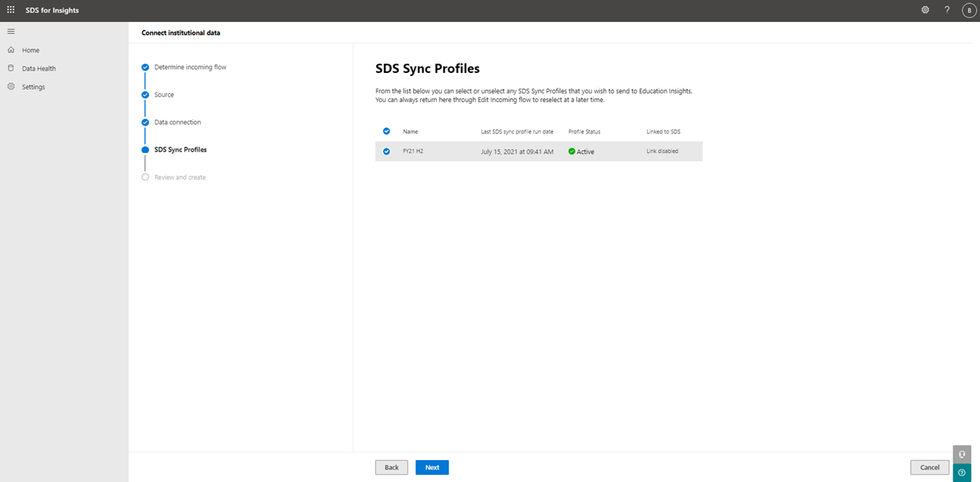
Task: Collapse the navigation hamburger menu
Action: (11, 31)
